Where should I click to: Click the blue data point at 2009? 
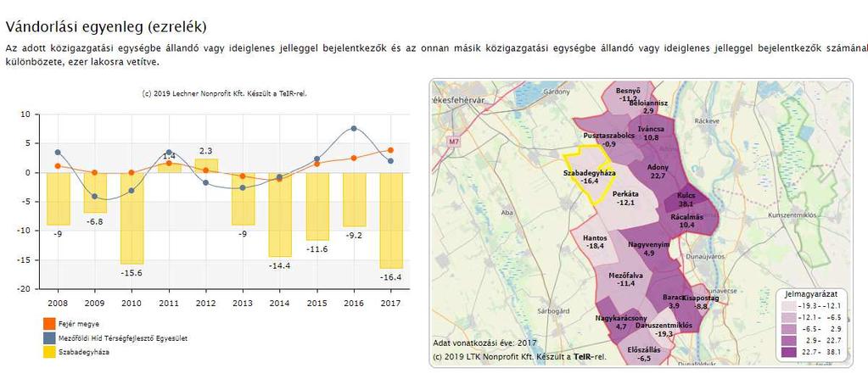pyautogui.click(x=95, y=197)
